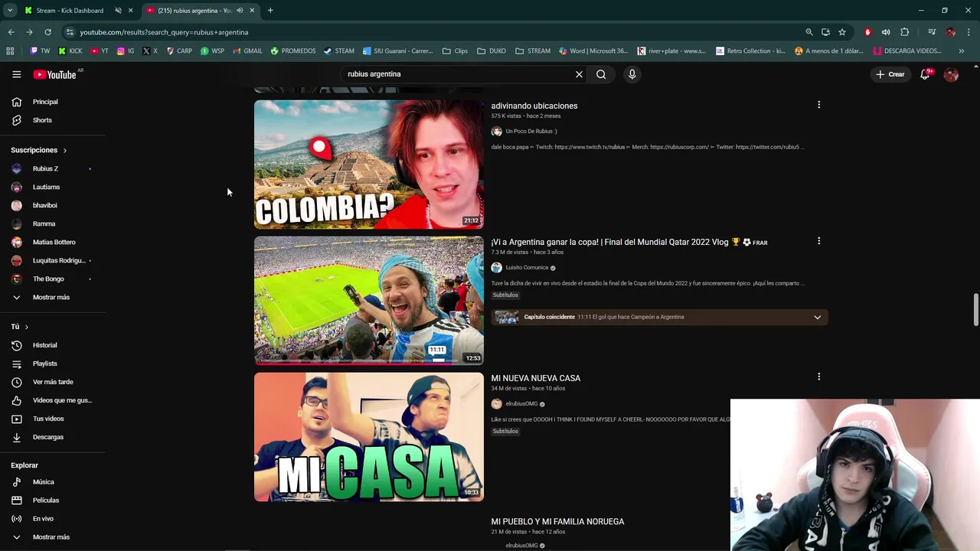Expand the Tú section arrow
The height and width of the screenshot is (551, 980).
click(26, 327)
